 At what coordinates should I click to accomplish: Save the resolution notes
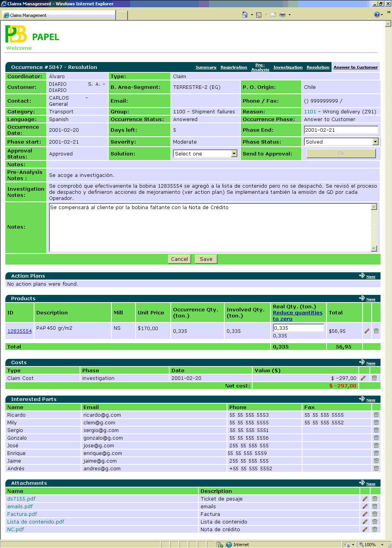coord(206,259)
